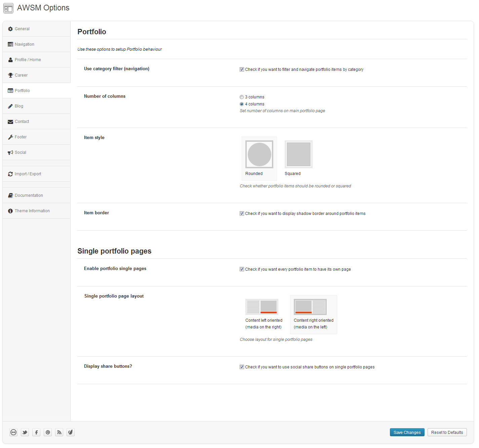Toggle the Item border shadow checkbox
This screenshot has width=479, height=448.
[242, 214]
